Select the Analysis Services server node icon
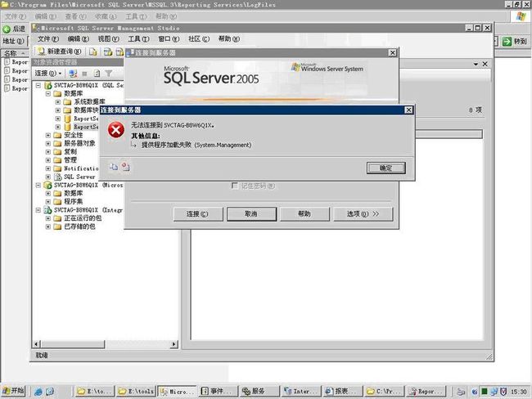532x399 pixels. pos(48,185)
